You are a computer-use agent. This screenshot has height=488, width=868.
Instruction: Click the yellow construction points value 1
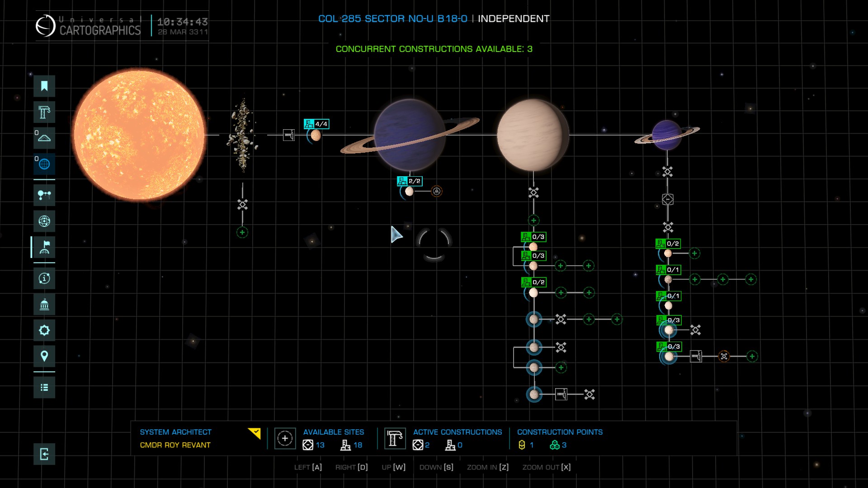click(x=532, y=445)
